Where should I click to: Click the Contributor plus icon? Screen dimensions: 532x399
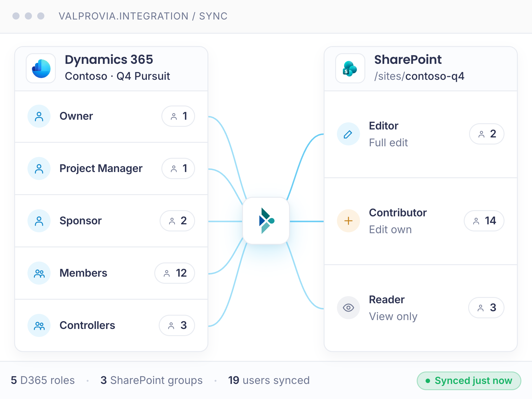348,221
